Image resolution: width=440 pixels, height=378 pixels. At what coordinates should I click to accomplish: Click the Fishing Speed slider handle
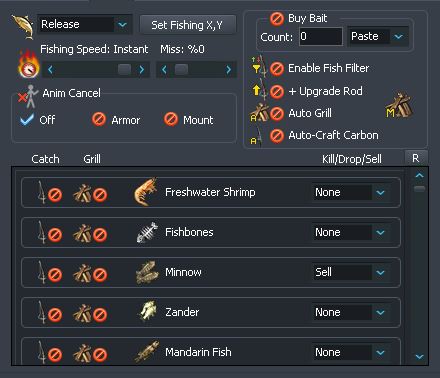(x=125, y=69)
